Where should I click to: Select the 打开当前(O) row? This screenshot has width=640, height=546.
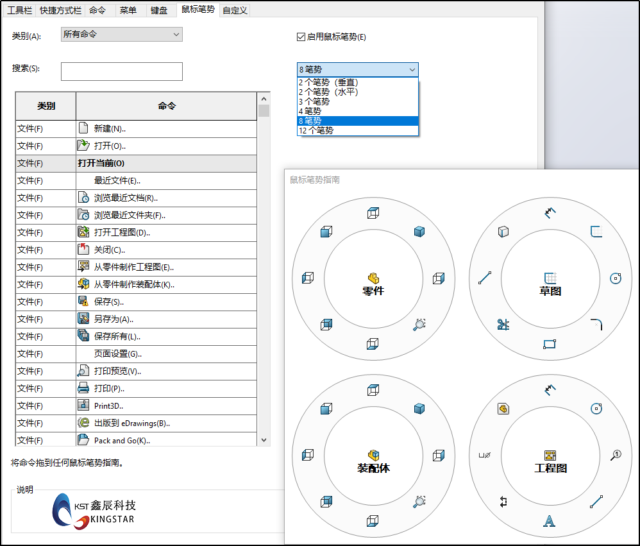pos(136,163)
